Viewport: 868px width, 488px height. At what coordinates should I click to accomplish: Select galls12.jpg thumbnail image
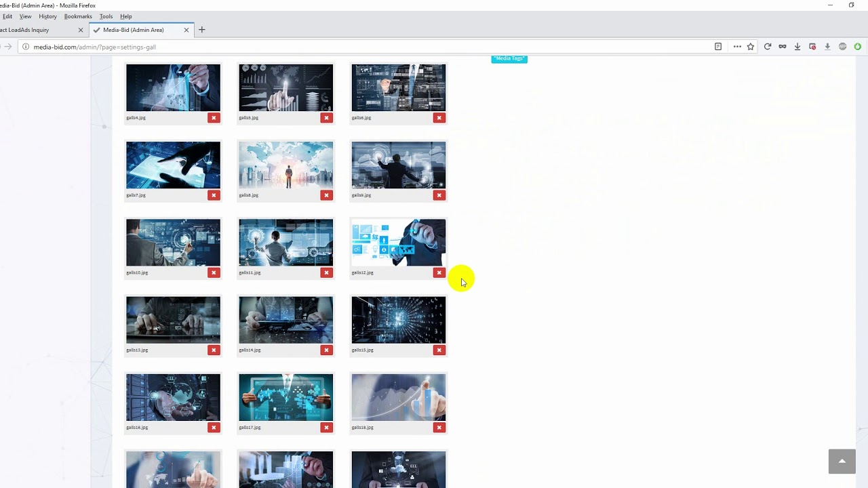coord(399,242)
